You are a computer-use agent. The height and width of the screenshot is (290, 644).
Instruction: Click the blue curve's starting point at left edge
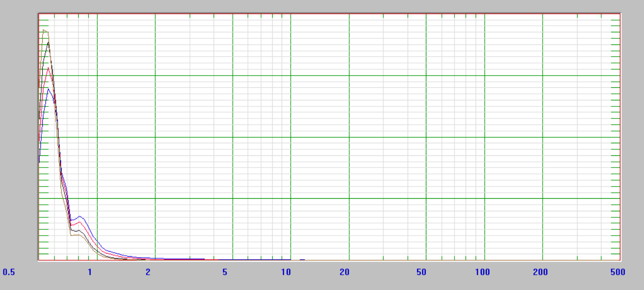click(x=39, y=162)
